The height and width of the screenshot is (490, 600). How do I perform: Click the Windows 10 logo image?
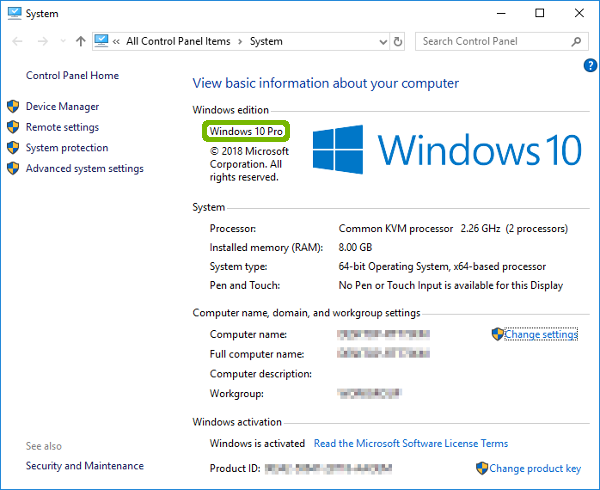click(x=447, y=150)
